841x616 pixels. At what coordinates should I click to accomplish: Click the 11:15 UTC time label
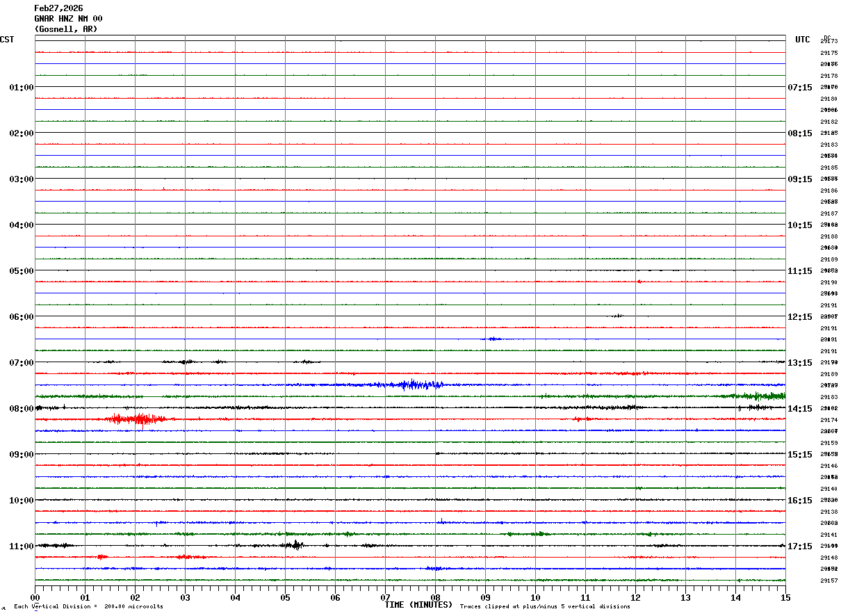[x=800, y=270]
